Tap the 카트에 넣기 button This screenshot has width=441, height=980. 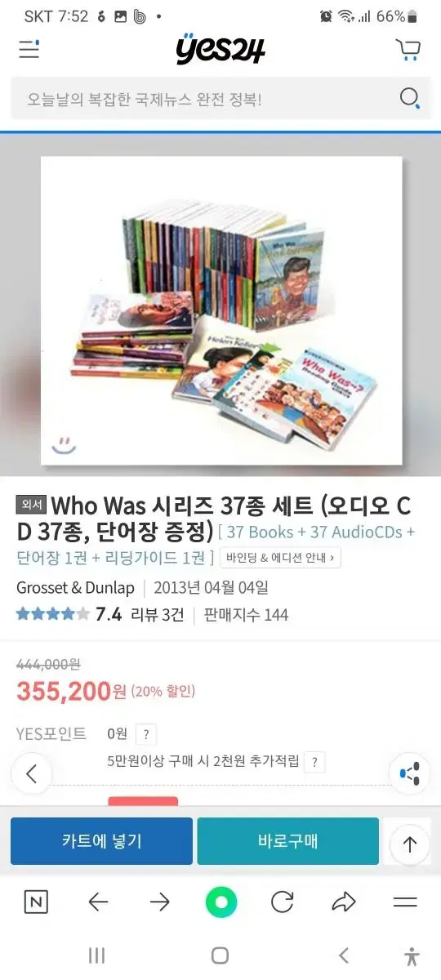pos(101,840)
